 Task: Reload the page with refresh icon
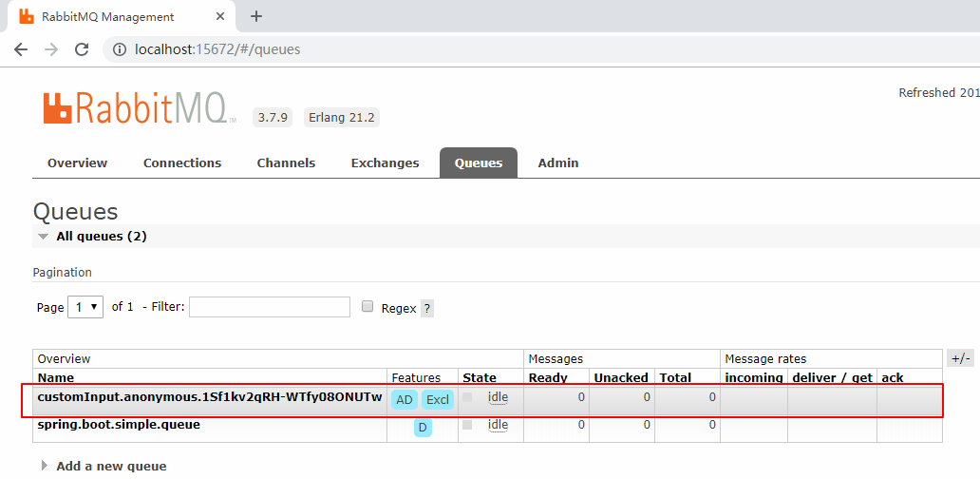point(82,48)
